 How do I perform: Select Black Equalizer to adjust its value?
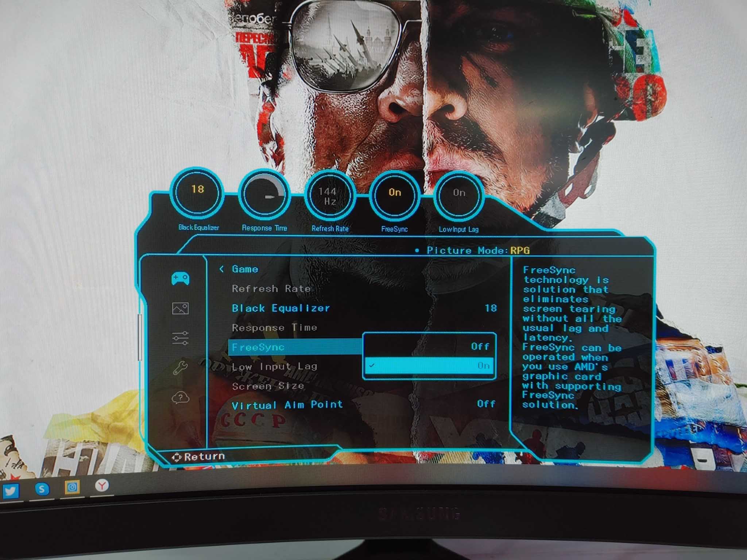click(281, 308)
